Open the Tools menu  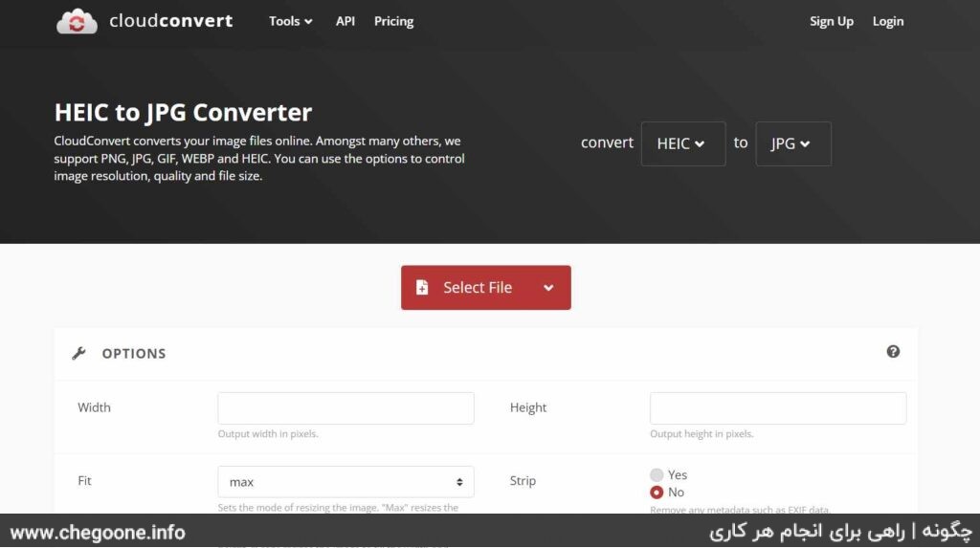[291, 21]
